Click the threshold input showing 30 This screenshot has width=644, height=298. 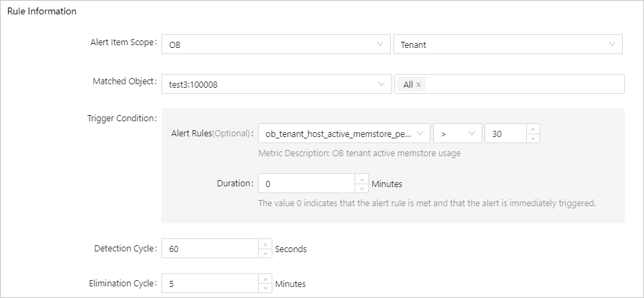(x=505, y=134)
